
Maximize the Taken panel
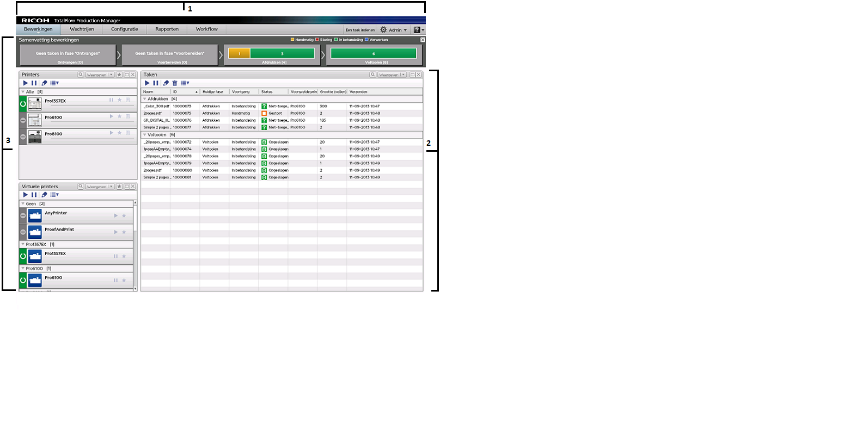412,75
